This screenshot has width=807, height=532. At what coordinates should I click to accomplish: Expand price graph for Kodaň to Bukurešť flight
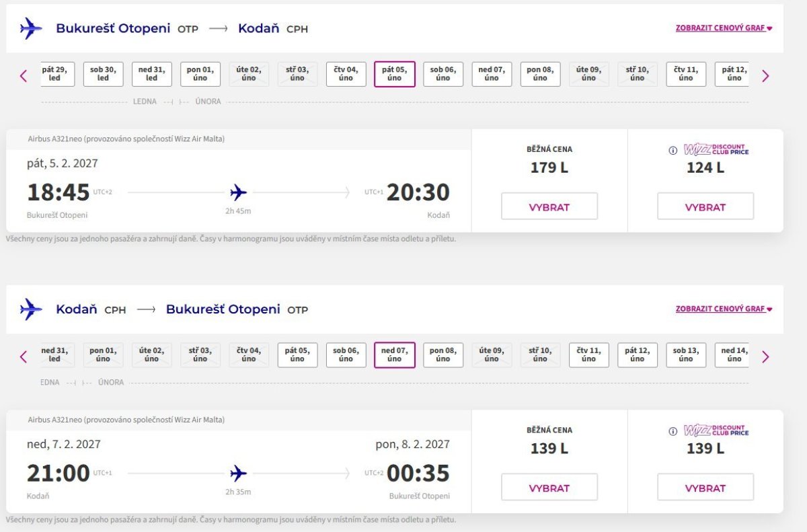tap(724, 309)
